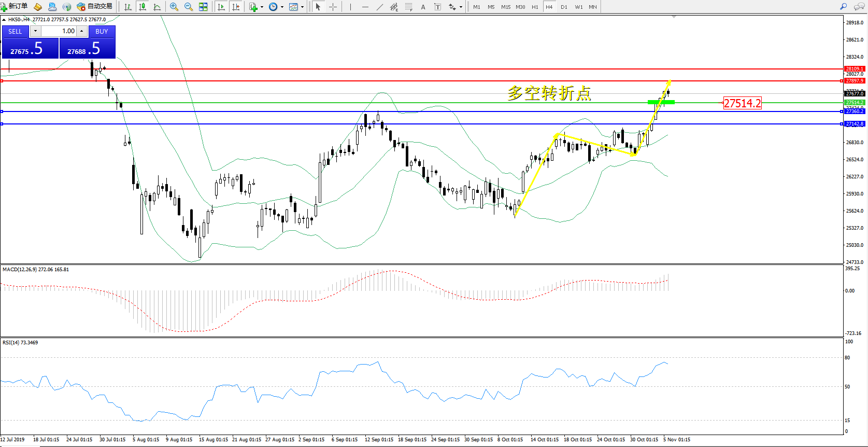Select the trendline drawing tool
The image size is (868, 447).
point(380,7)
